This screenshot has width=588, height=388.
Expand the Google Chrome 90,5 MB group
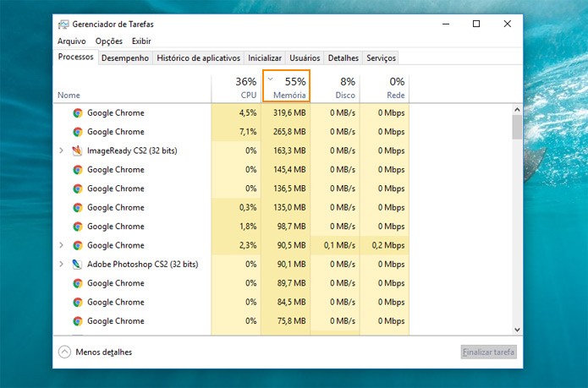[x=61, y=245]
